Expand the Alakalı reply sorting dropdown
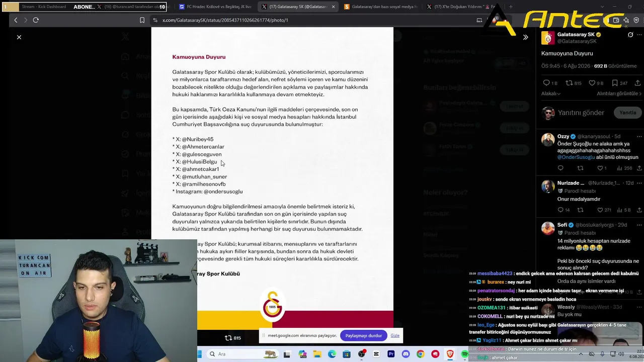Viewport: 644px width, 362px height. pyautogui.click(x=551, y=94)
